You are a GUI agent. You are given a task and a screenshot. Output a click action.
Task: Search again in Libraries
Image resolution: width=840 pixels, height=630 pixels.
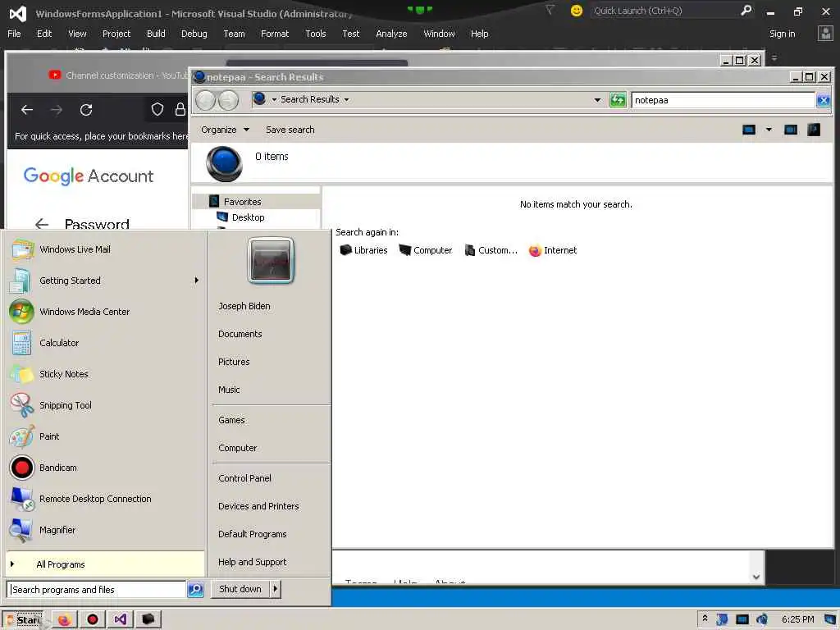coord(363,250)
